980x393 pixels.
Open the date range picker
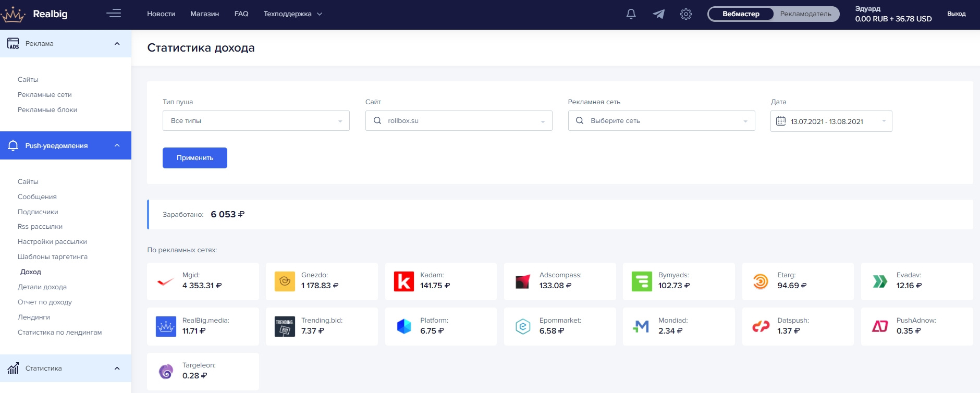point(831,121)
